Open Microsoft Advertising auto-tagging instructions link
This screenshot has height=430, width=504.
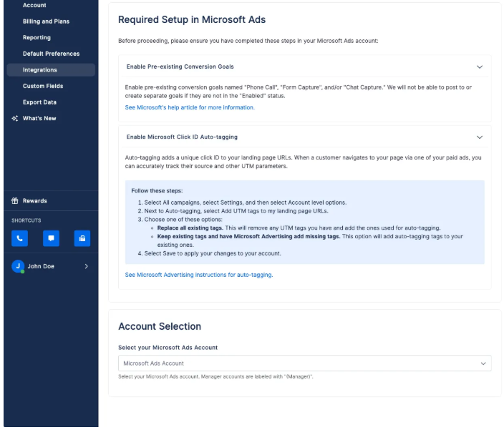pyautogui.click(x=198, y=275)
